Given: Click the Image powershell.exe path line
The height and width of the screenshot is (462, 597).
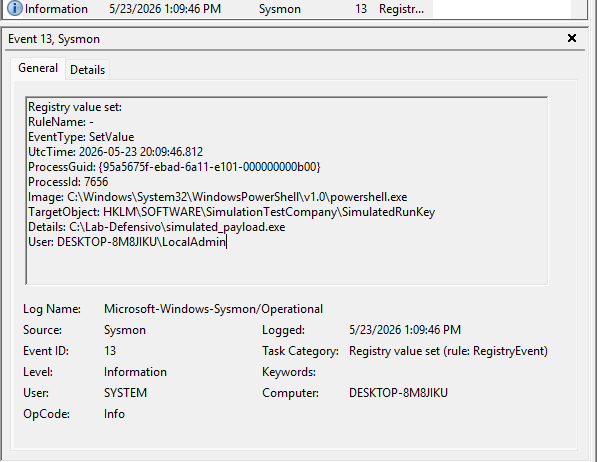Looking at the screenshot, I should [x=217, y=197].
